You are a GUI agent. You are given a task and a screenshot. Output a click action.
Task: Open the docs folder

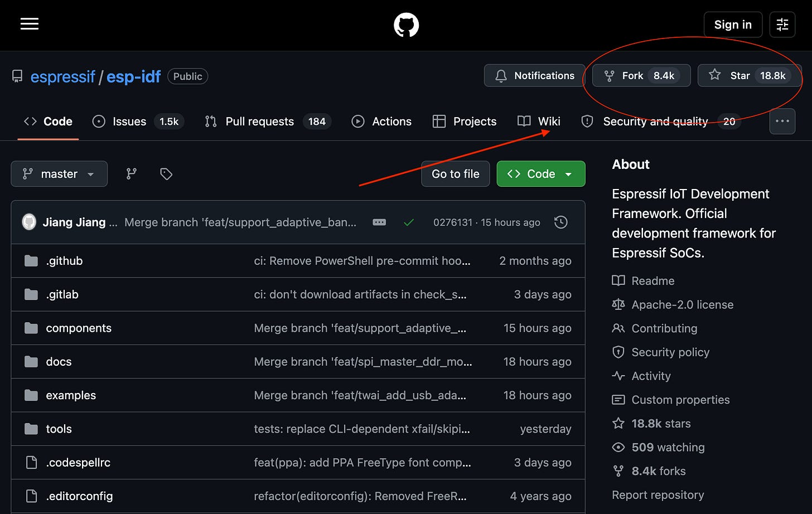(59, 362)
